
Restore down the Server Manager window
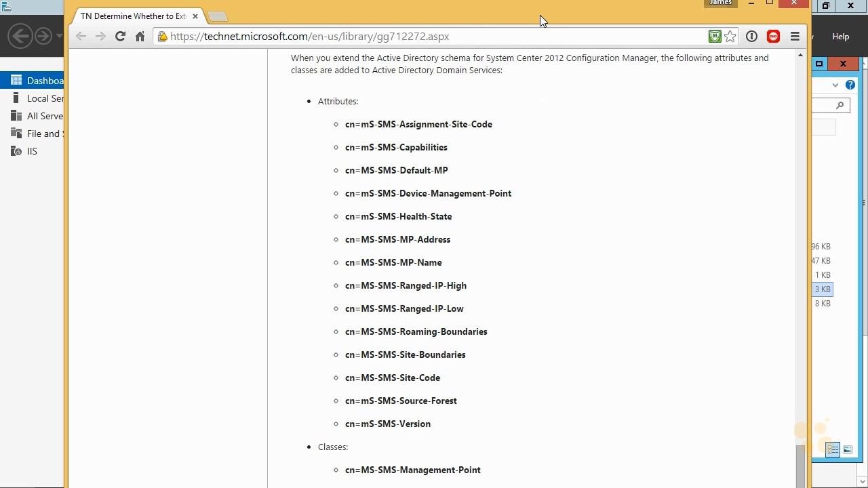click(825, 5)
